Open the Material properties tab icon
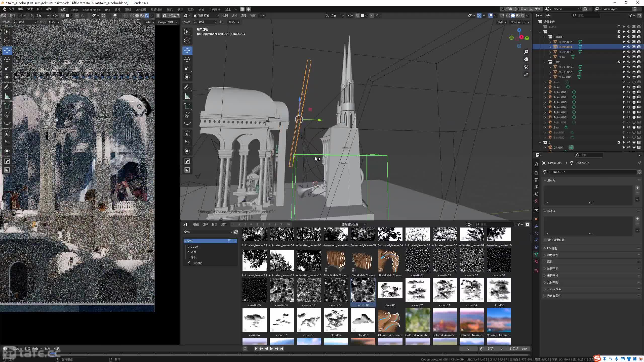The width and height of the screenshot is (644, 362). (x=536, y=261)
